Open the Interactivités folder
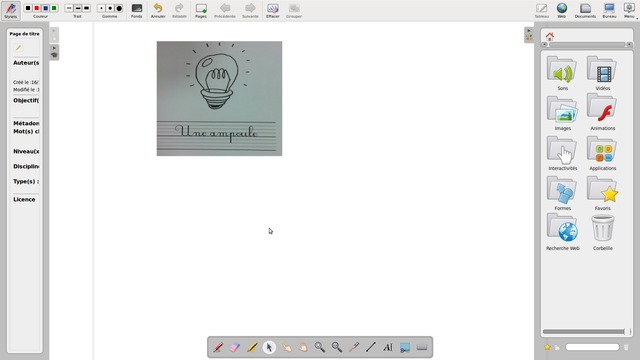This screenshot has height=360, width=640. click(x=562, y=153)
